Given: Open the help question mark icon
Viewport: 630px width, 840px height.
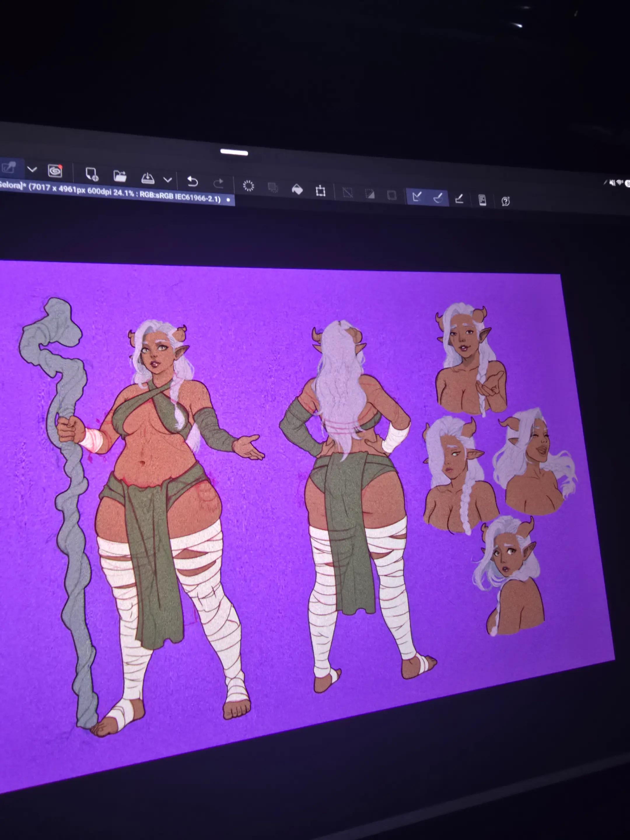Looking at the screenshot, I should (505, 201).
